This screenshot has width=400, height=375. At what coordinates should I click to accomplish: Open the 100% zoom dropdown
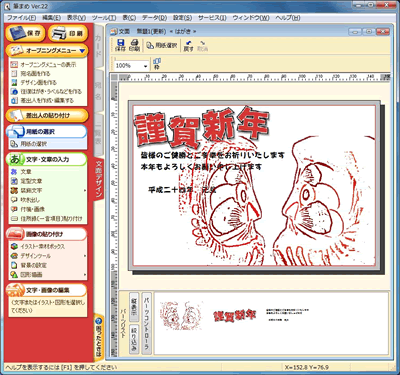[131, 66]
